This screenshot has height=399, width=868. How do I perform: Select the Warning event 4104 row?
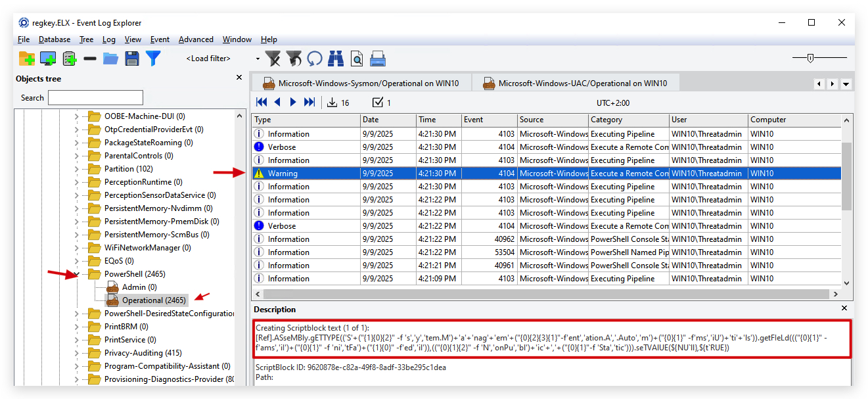click(x=547, y=174)
